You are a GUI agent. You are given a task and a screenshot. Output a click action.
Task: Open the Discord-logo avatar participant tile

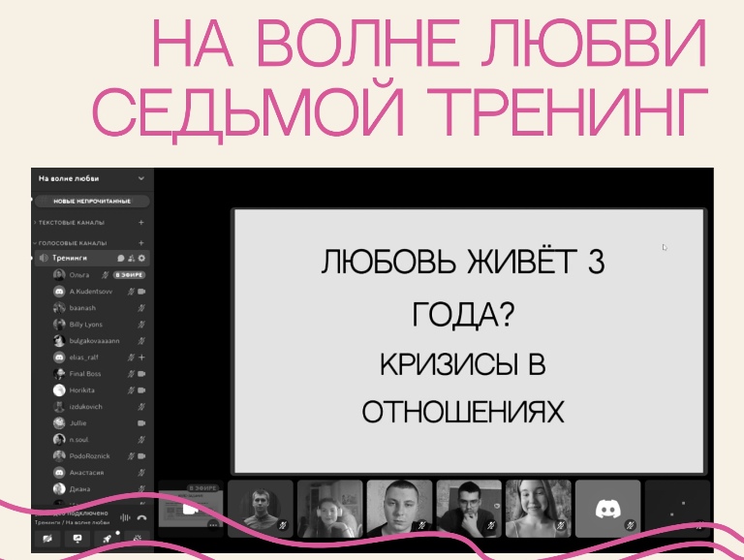[607, 508]
